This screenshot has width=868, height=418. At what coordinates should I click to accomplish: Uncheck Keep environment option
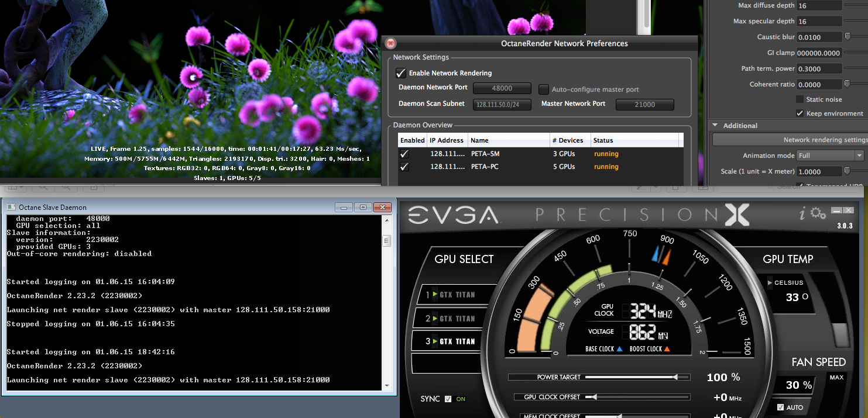coord(800,113)
